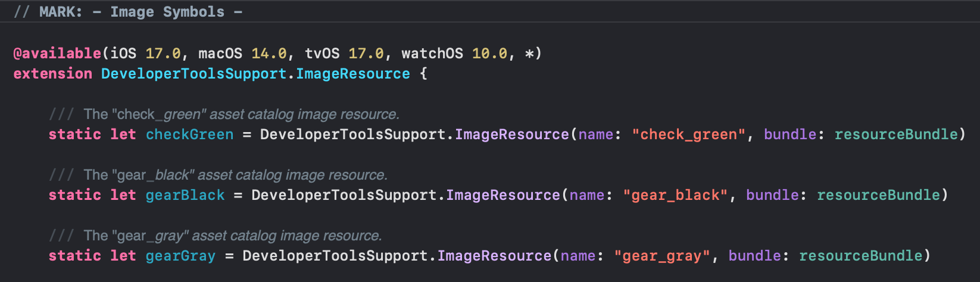Click the 'DeveloperToolsSupport' type in the extension line
The image size is (980, 282).
click(x=194, y=74)
